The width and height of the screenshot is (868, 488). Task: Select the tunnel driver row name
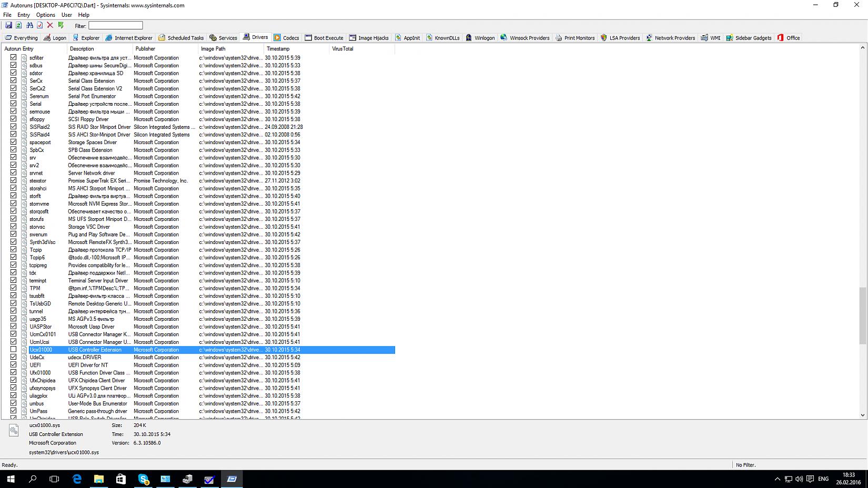coord(36,311)
